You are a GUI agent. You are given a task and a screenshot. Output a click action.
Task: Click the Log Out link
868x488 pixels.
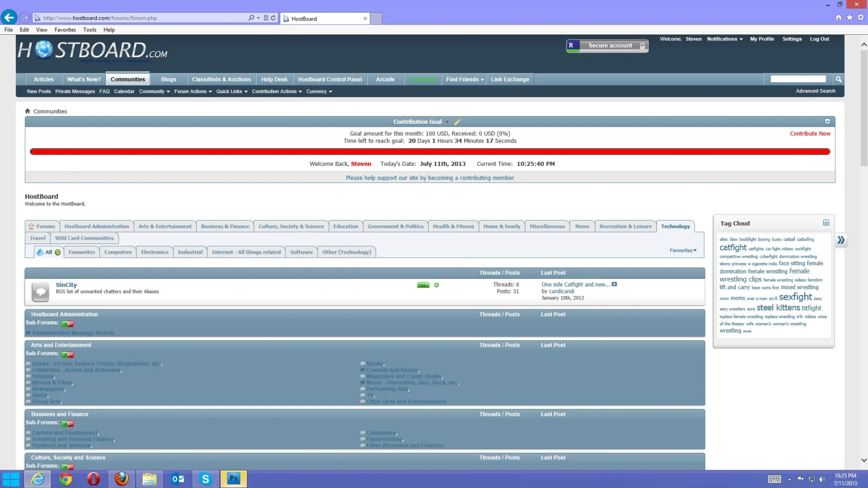(819, 39)
